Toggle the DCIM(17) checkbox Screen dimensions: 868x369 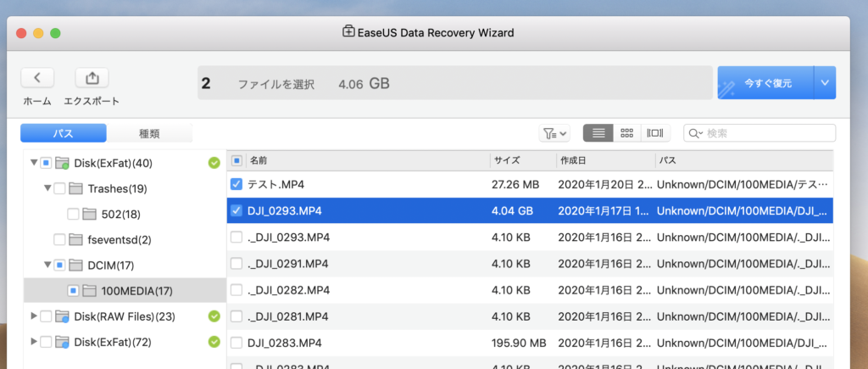[59, 265]
